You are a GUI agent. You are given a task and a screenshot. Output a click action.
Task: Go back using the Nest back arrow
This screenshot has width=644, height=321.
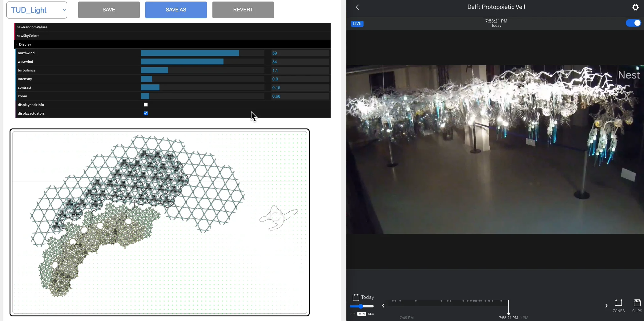point(357,7)
